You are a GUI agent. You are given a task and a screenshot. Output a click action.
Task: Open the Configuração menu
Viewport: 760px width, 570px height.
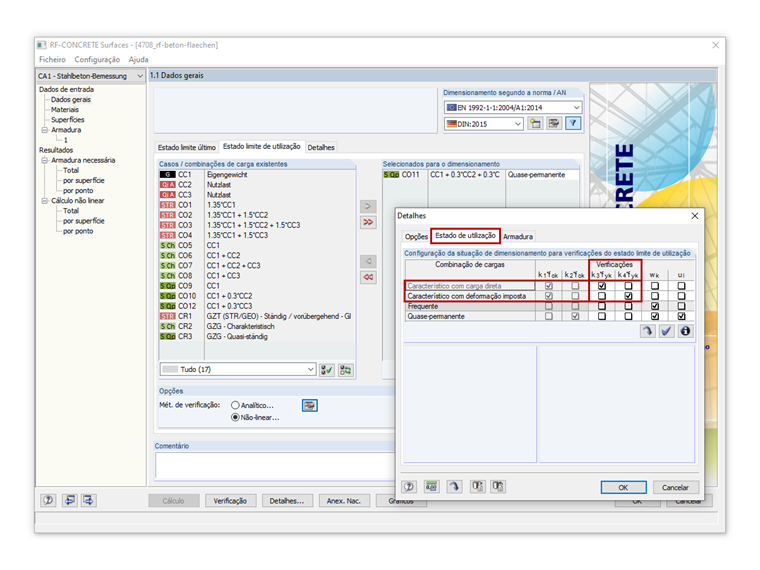coord(97,60)
